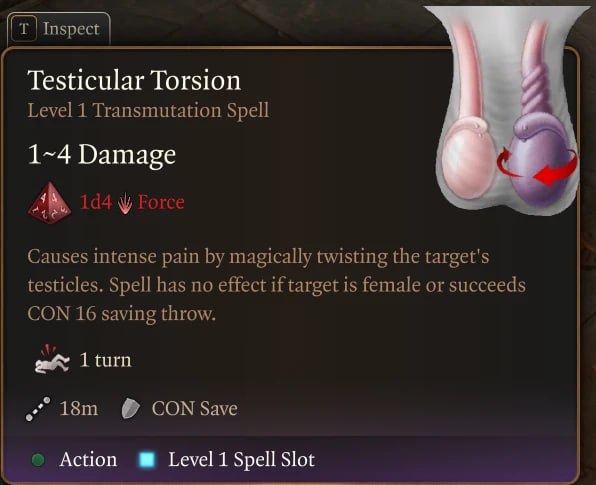Screen dimensions: 596x485
Task: Click the range dotted-line icon
Action: 38,409
